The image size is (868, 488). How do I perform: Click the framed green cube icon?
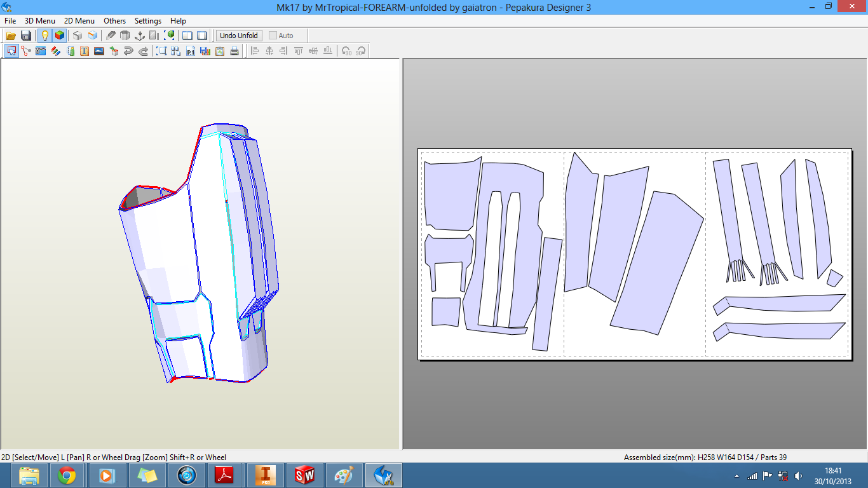(170, 36)
